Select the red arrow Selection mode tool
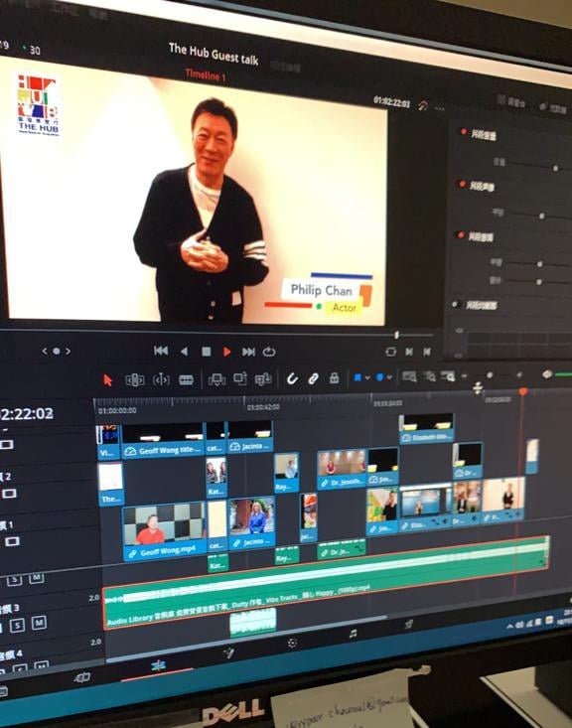The image size is (572, 728). tap(107, 379)
